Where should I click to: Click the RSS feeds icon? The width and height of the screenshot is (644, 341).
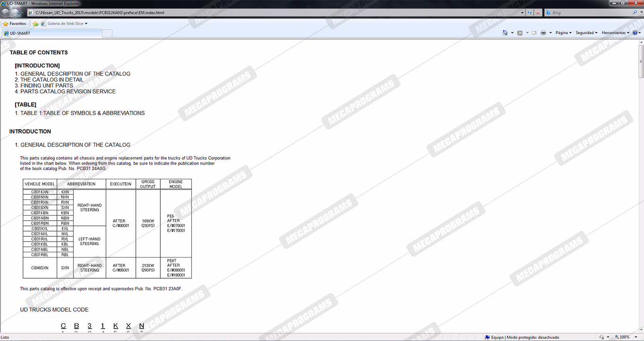[x=520, y=33]
